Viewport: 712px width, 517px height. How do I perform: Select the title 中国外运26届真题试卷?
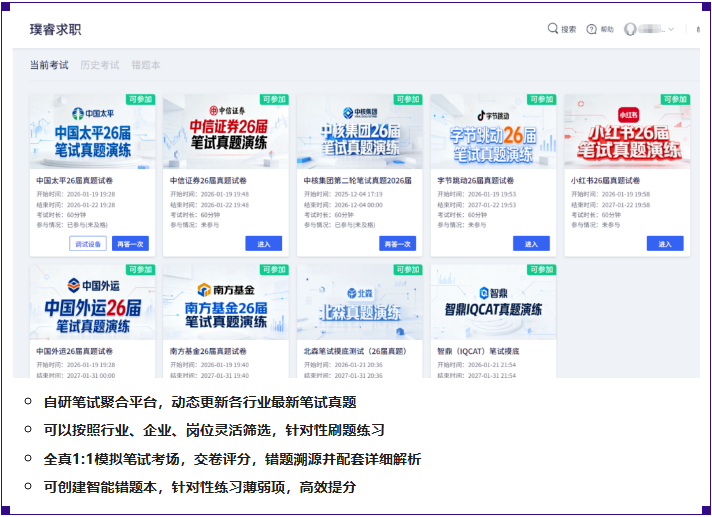74,351
